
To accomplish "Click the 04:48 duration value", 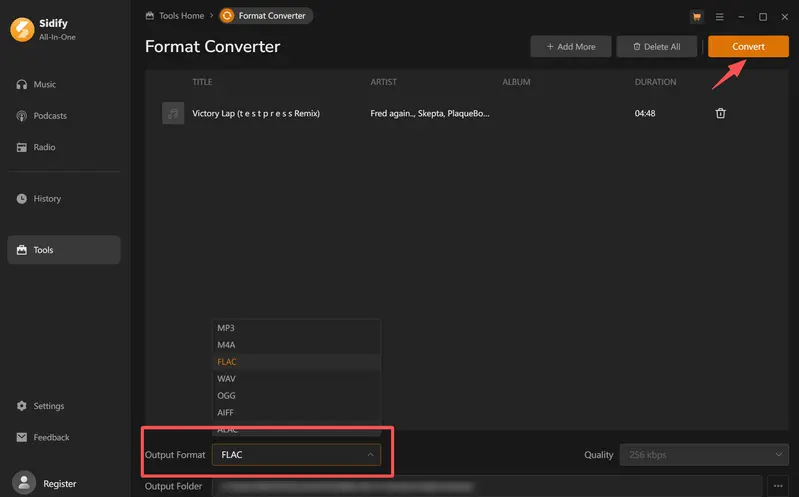I will pos(645,113).
